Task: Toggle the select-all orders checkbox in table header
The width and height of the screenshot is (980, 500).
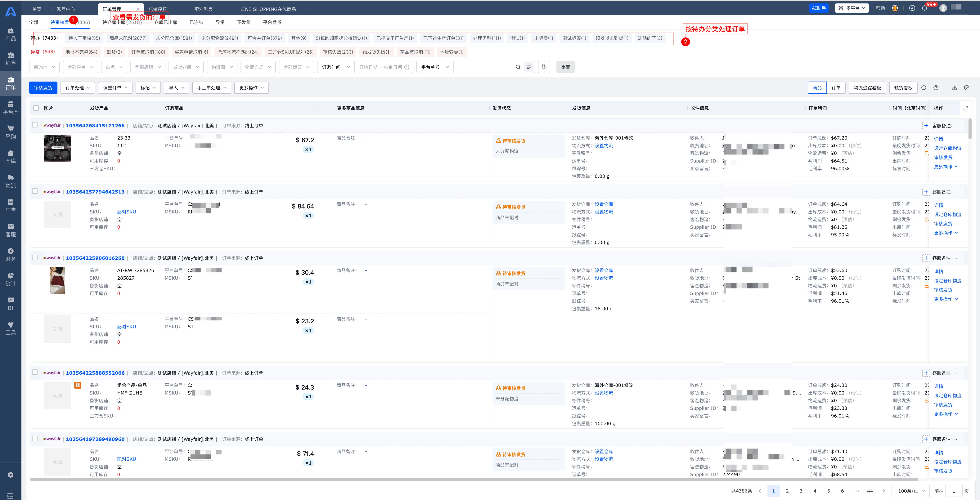Action: (36, 108)
